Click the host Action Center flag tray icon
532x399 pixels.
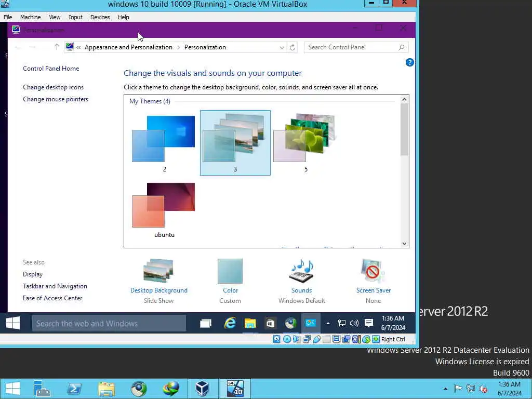coord(458,388)
